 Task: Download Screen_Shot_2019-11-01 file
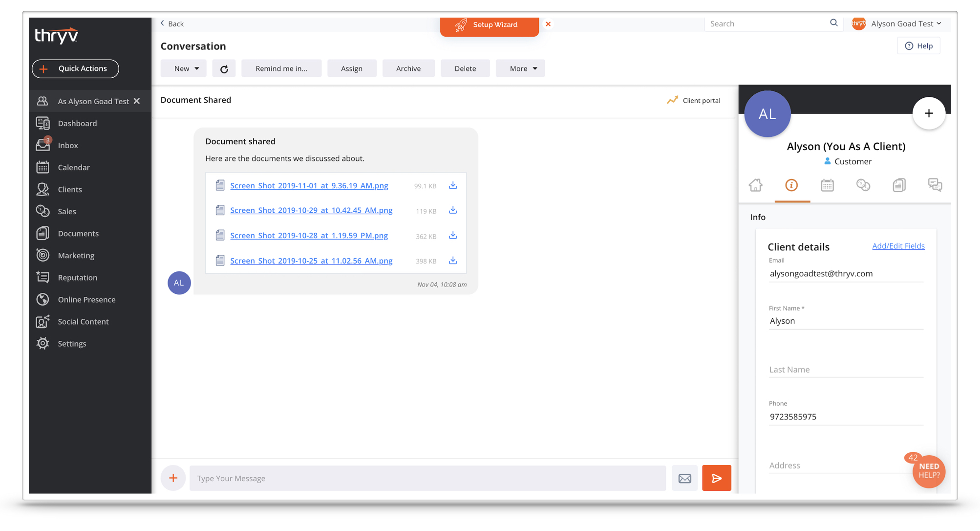click(x=453, y=185)
